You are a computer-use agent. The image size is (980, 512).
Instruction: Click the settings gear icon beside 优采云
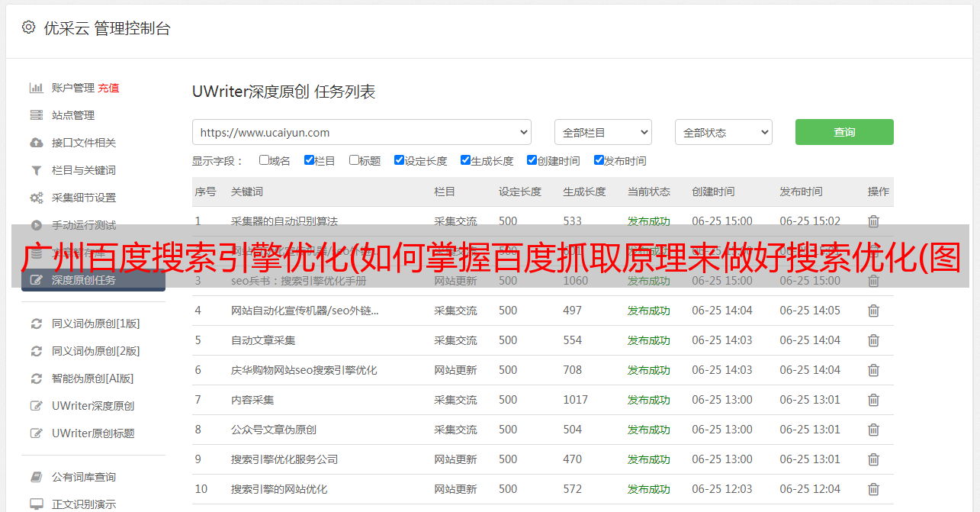click(28, 27)
